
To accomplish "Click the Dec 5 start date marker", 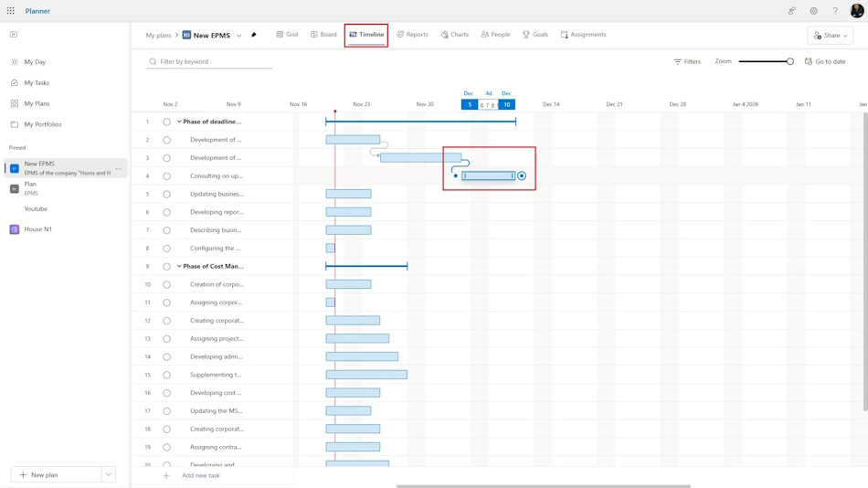I will (470, 105).
